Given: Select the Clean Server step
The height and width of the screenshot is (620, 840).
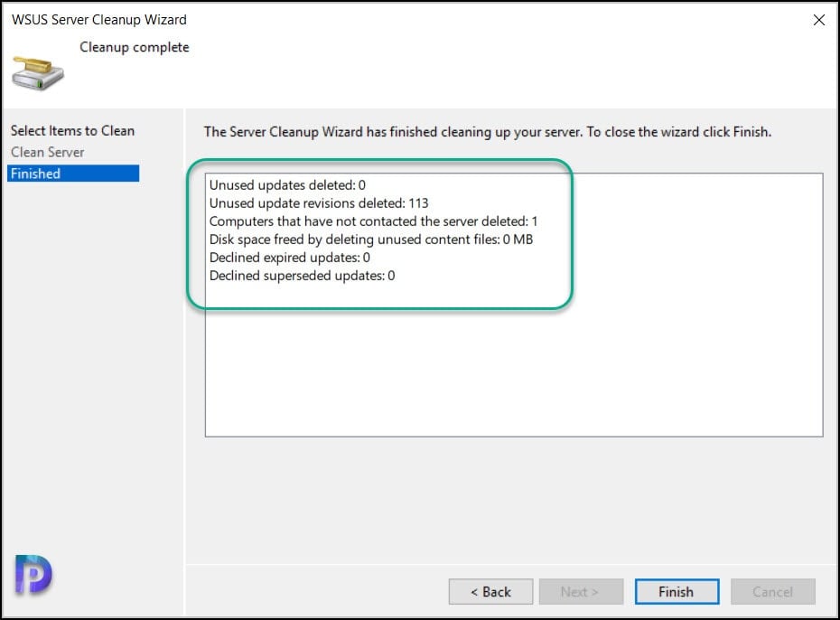Looking at the screenshot, I should 48,152.
